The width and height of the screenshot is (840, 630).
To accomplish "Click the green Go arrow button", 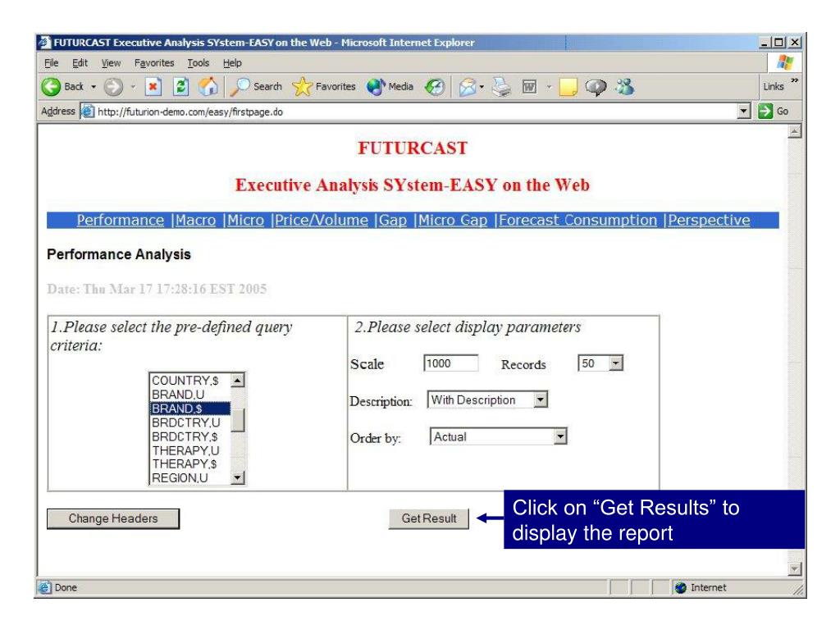I will (765, 112).
